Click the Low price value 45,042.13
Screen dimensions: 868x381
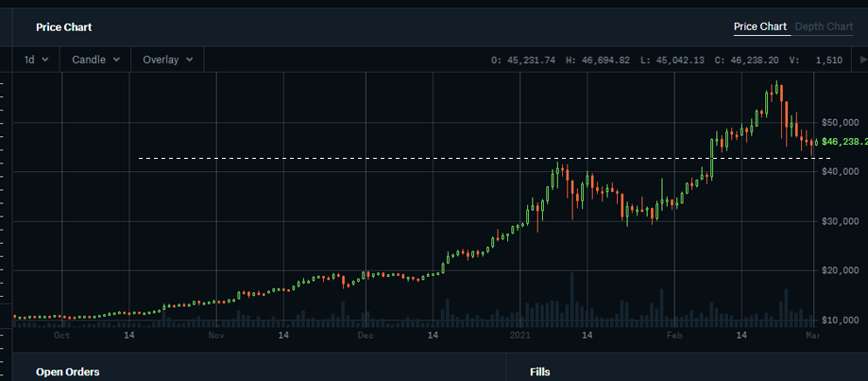coord(679,60)
